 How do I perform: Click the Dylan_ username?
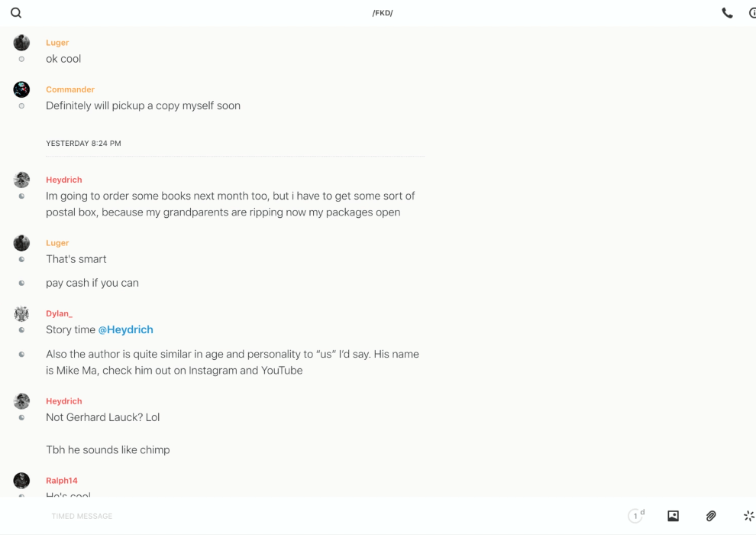pyautogui.click(x=59, y=314)
